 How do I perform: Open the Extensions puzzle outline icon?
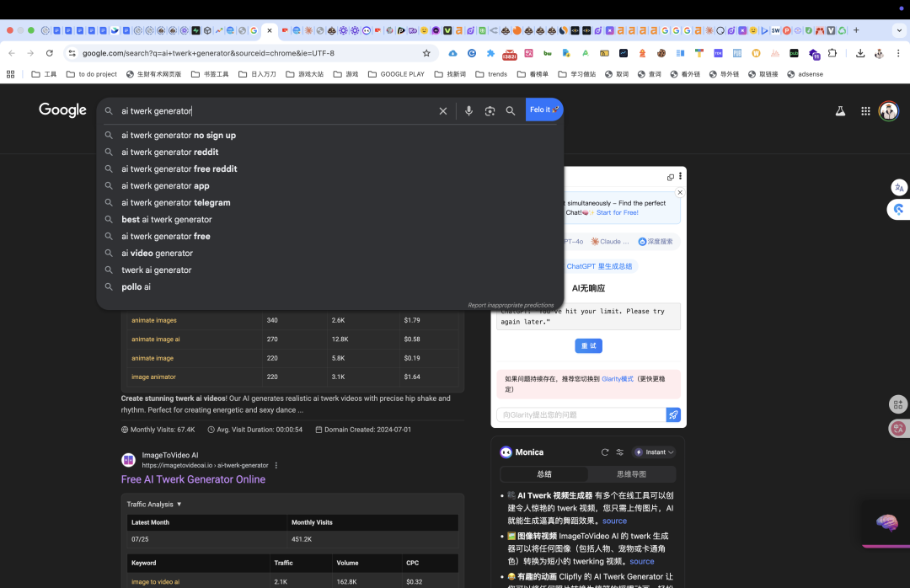[x=832, y=53]
